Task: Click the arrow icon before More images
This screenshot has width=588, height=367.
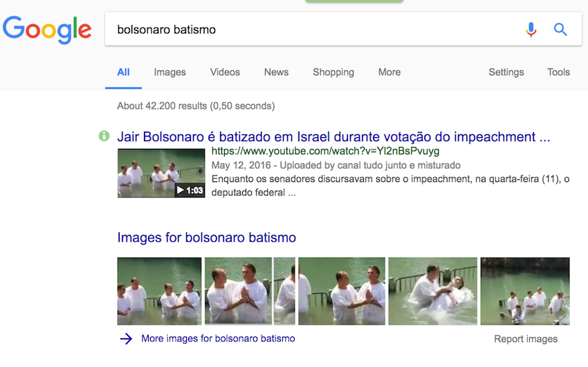Action: [126, 339]
